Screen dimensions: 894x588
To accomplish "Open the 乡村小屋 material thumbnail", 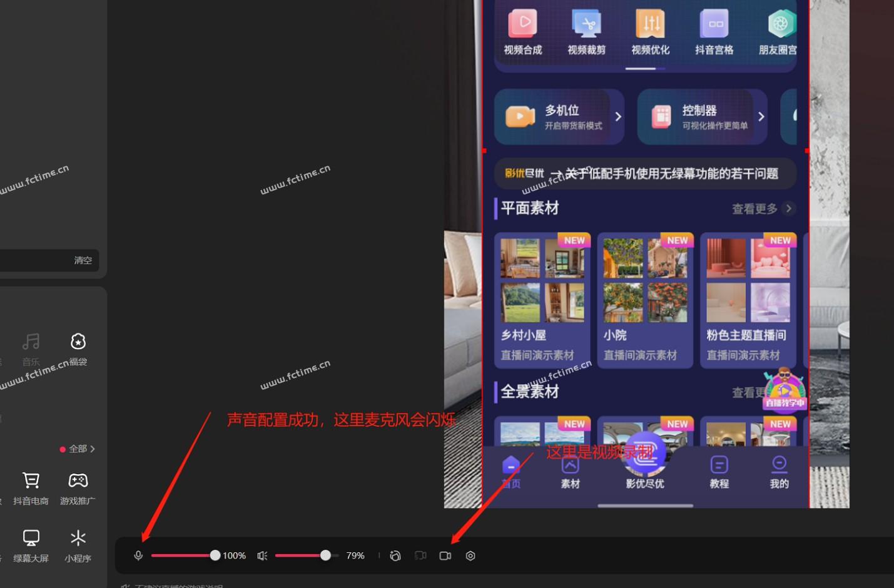I will point(542,300).
